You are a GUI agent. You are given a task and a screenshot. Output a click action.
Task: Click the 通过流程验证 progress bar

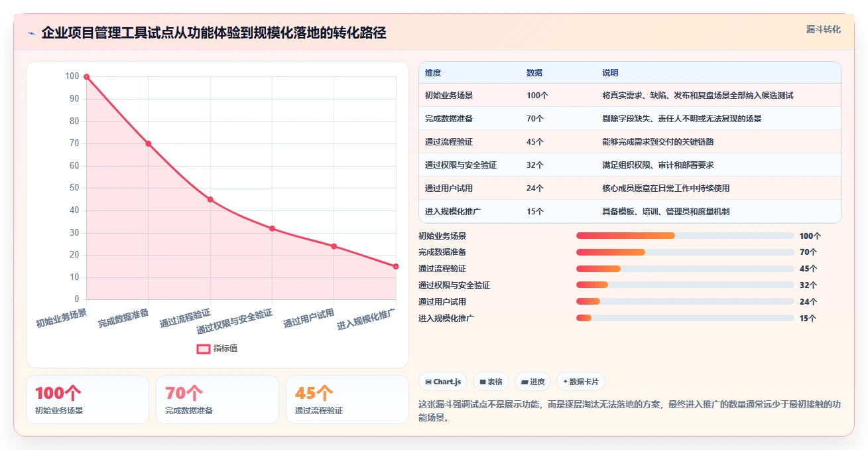click(685, 269)
